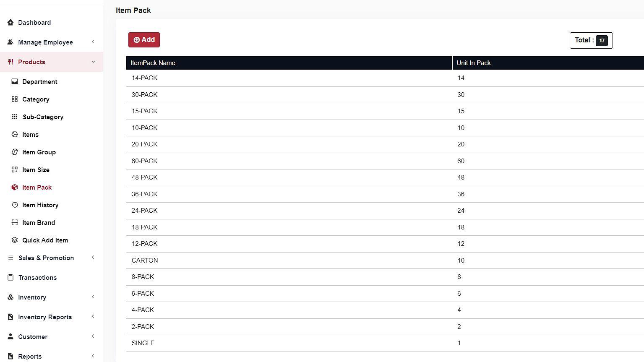Click the Item Brand icon
The width and height of the screenshot is (644, 362).
point(15,223)
